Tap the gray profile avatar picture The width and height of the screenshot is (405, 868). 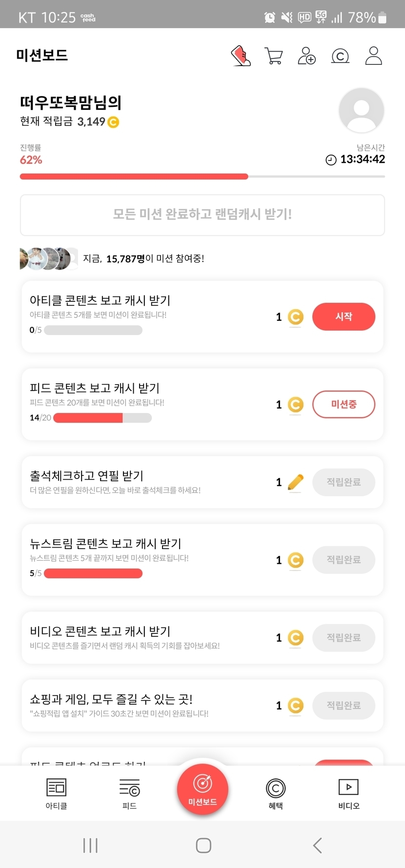(361, 110)
